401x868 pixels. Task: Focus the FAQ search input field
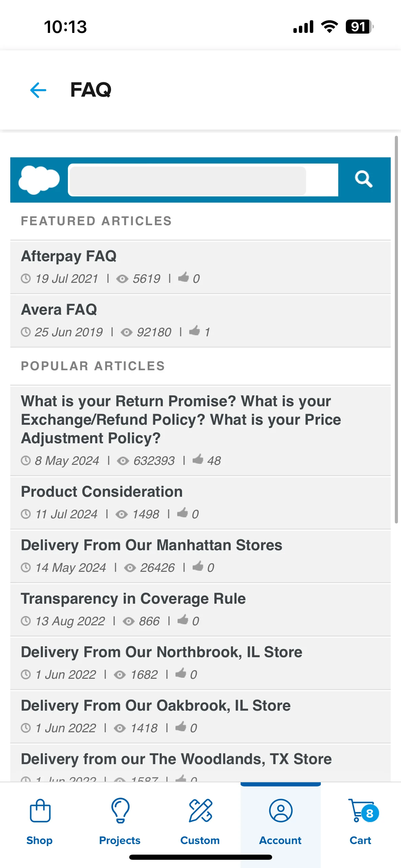pyautogui.click(x=203, y=180)
